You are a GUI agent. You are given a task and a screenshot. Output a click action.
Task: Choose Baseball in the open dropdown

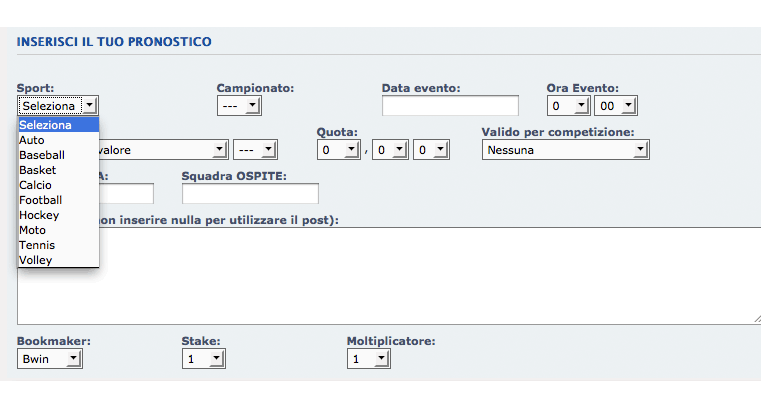[58, 155]
